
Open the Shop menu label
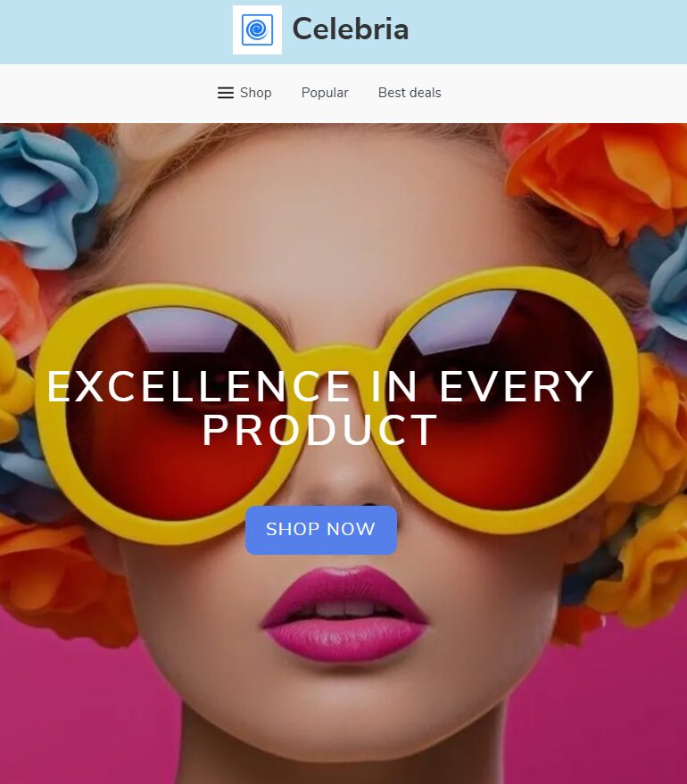click(255, 93)
